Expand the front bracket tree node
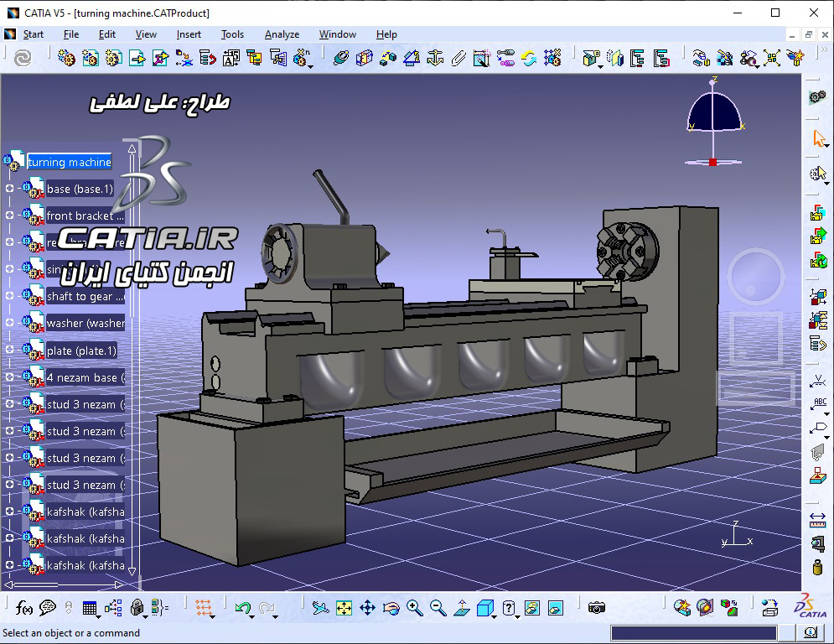The width and height of the screenshot is (834, 644). point(9,215)
